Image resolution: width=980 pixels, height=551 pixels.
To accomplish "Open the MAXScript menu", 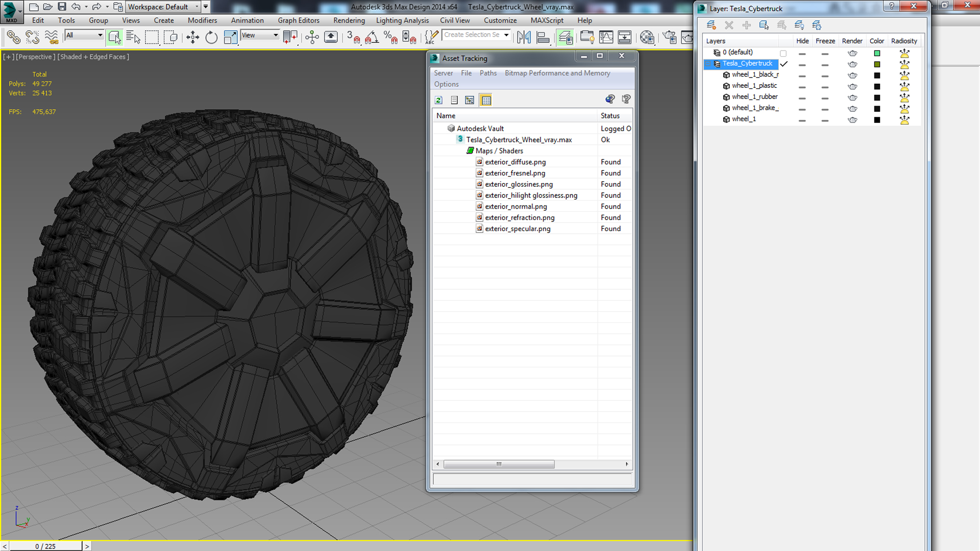I will 547,20.
